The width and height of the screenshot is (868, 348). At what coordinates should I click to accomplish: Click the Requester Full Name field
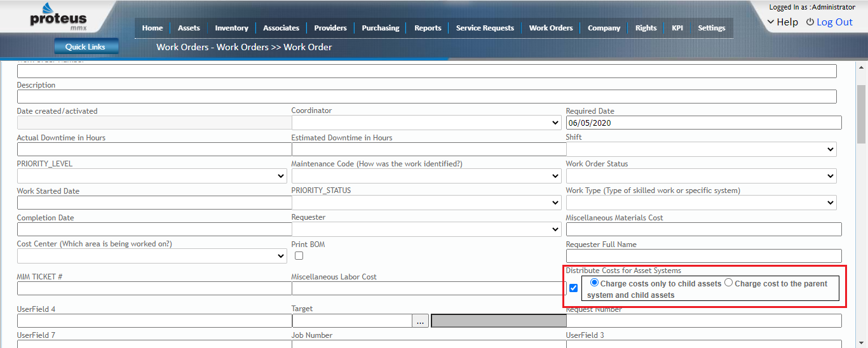(704, 256)
